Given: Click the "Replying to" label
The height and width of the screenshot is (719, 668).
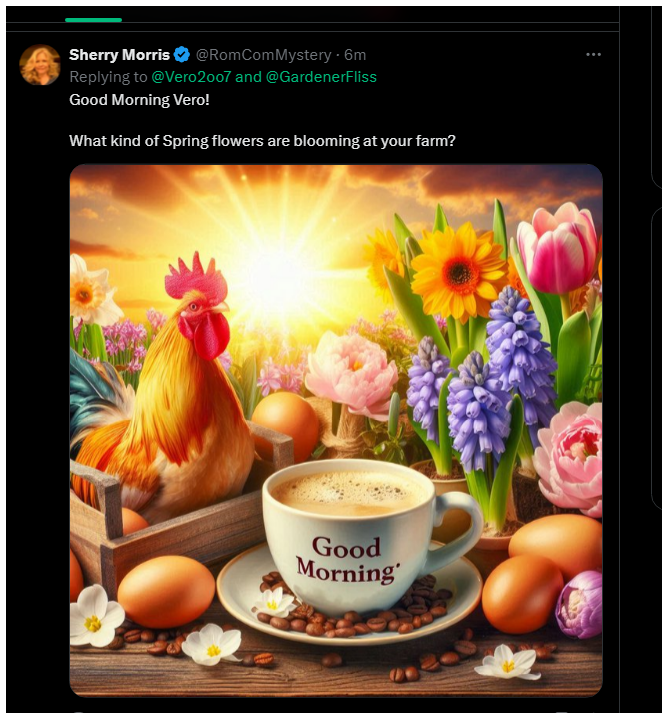Looking at the screenshot, I should click(107, 76).
